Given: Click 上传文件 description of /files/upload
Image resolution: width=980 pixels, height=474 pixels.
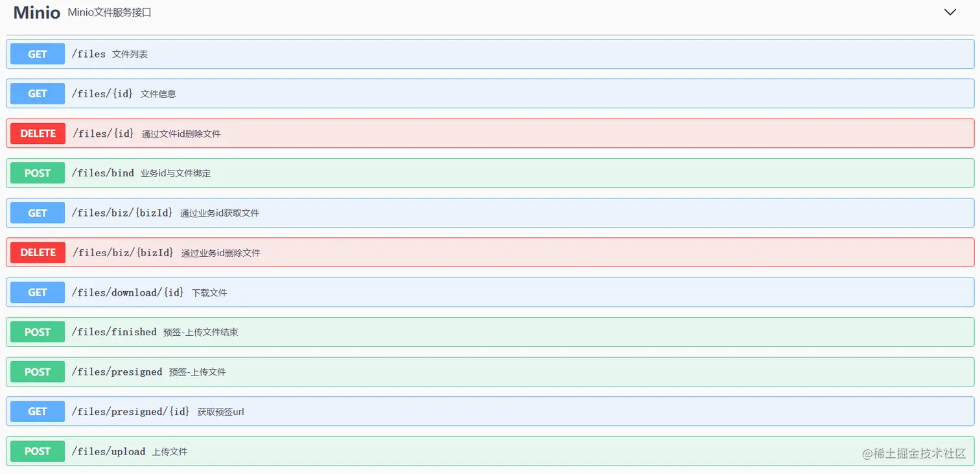Looking at the screenshot, I should tap(170, 451).
